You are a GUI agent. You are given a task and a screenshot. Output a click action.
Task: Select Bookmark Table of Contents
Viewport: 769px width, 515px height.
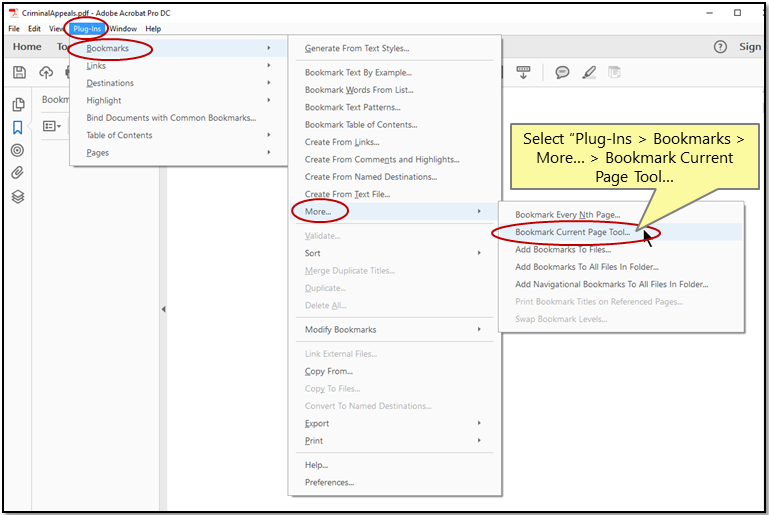[361, 125]
